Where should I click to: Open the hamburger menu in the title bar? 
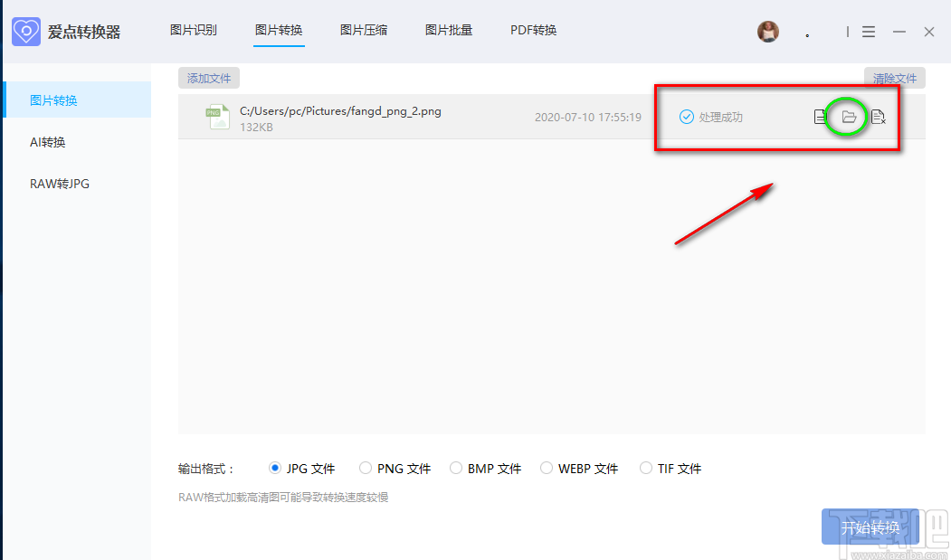[x=869, y=31]
